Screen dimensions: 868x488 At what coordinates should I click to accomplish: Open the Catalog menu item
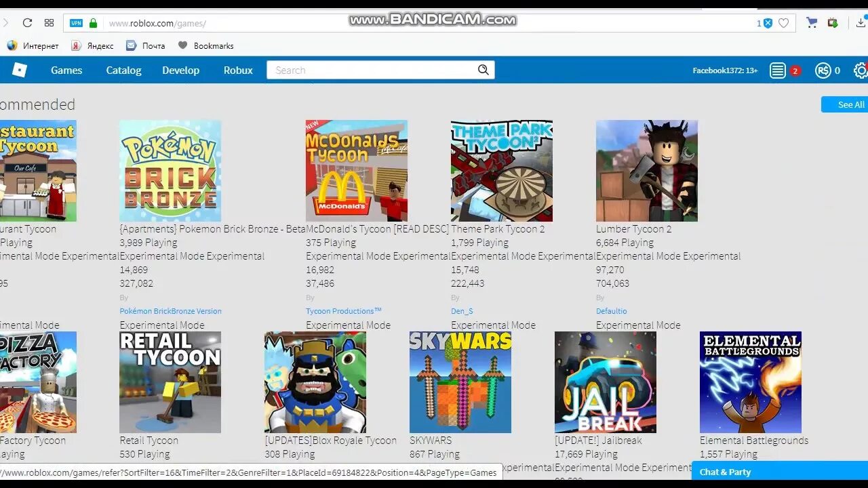[x=123, y=70]
